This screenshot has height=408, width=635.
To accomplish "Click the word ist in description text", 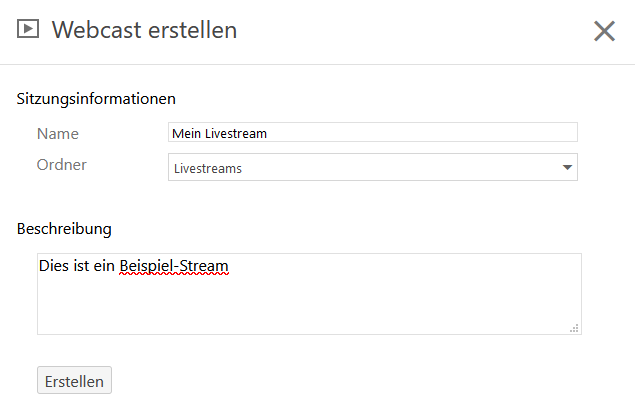I will tap(81, 266).
